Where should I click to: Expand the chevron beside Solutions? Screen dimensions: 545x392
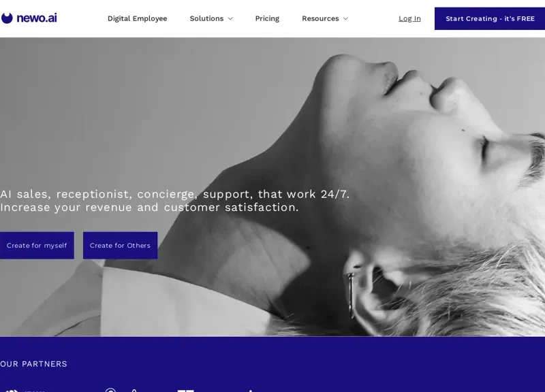click(230, 19)
